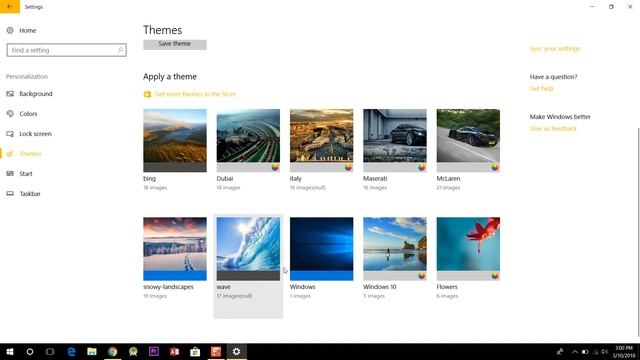Click the blue accent bar on Windows theme
This screenshot has width=640, height=360.
pyautogui.click(x=322, y=276)
